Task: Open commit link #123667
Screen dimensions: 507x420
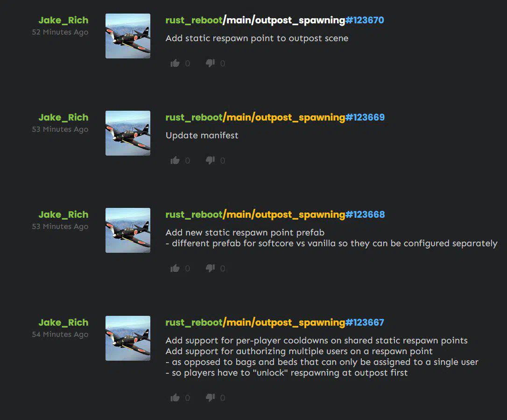Action: pyautogui.click(x=365, y=322)
